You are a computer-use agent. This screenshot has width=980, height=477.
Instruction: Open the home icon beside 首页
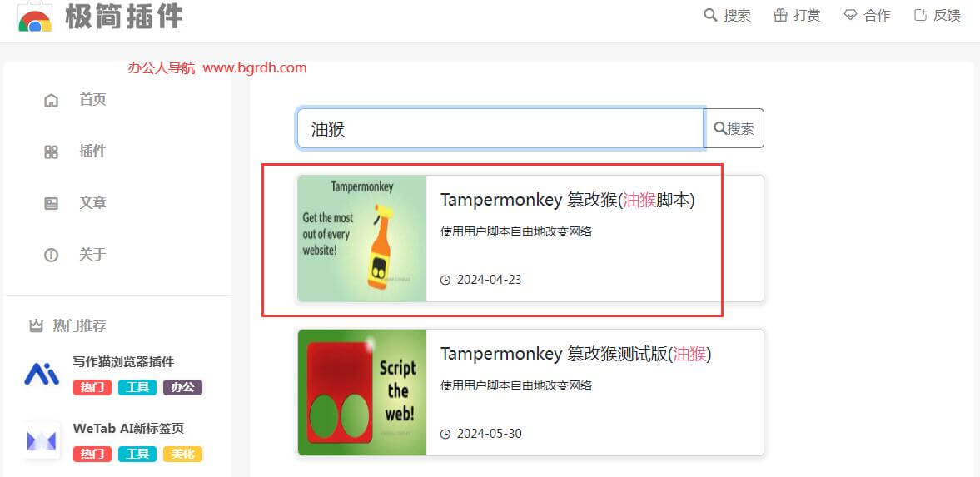click(52, 100)
